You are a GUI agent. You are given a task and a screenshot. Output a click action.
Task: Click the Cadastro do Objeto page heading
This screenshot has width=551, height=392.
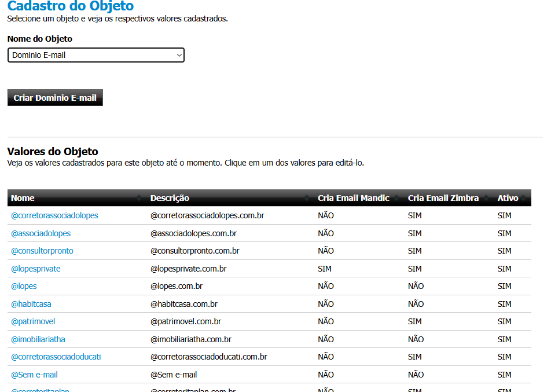tap(70, 7)
